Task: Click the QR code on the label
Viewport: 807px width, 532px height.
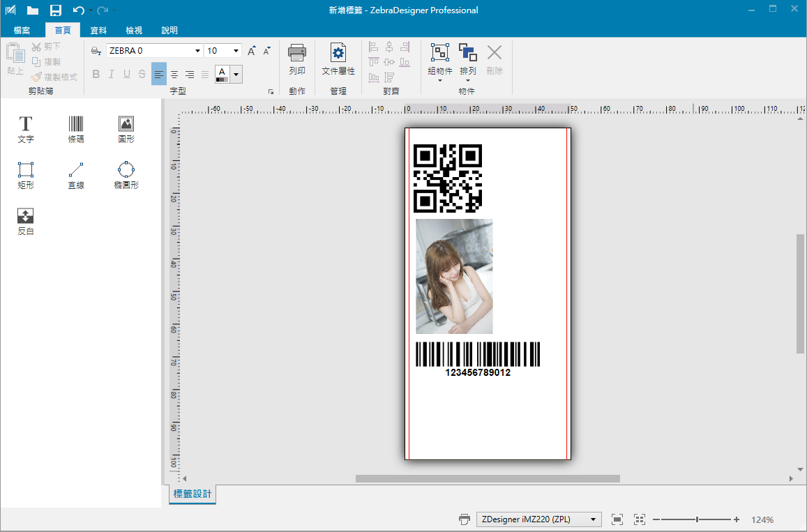Action: click(448, 178)
